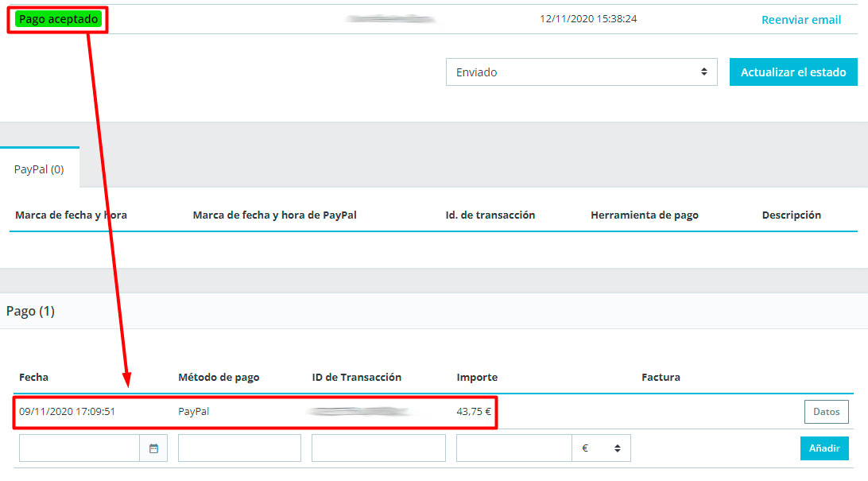Click the payment date 09/11/2020 17:09:51
The height and width of the screenshot is (481, 868).
pyautogui.click(x=67, y=411)
